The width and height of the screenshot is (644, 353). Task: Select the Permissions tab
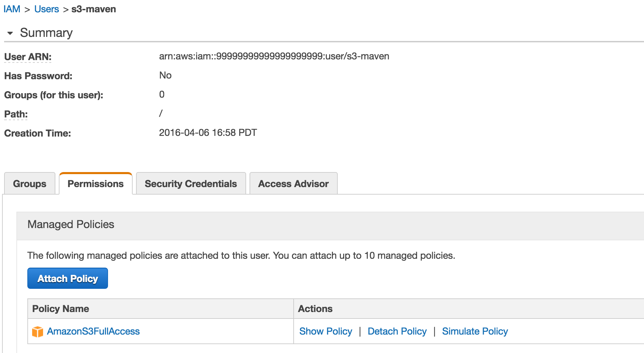(95, 184)
